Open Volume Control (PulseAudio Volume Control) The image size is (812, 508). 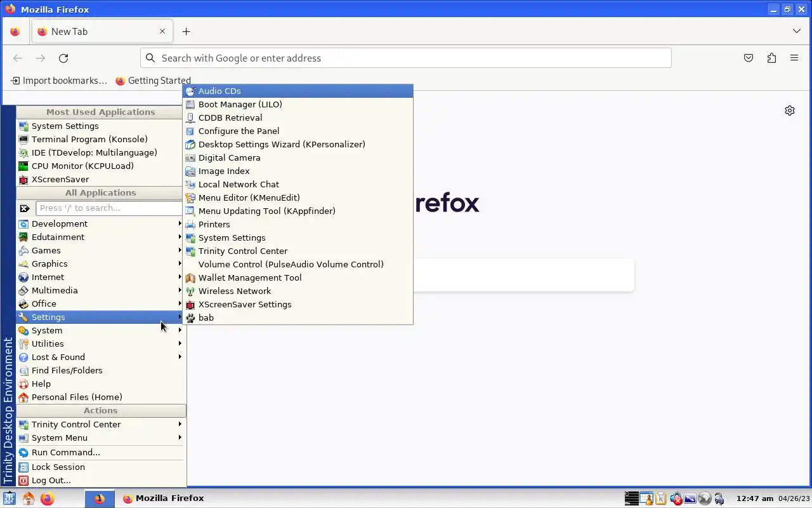(x=298, y=264)
